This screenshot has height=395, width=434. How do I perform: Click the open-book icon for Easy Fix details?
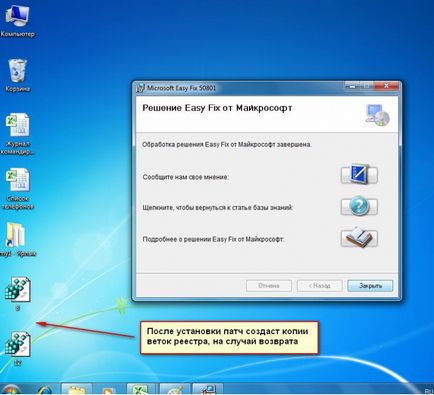coord(359,238)
